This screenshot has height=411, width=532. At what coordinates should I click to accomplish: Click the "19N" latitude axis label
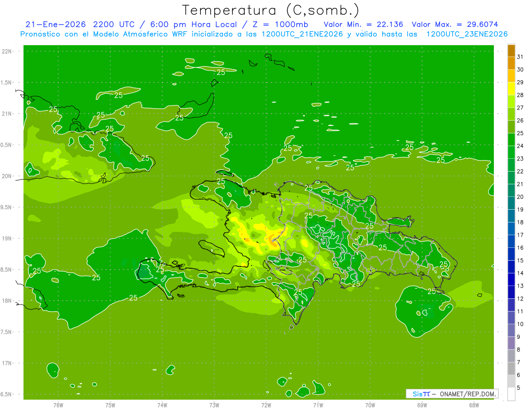click(x=7, y=238)
